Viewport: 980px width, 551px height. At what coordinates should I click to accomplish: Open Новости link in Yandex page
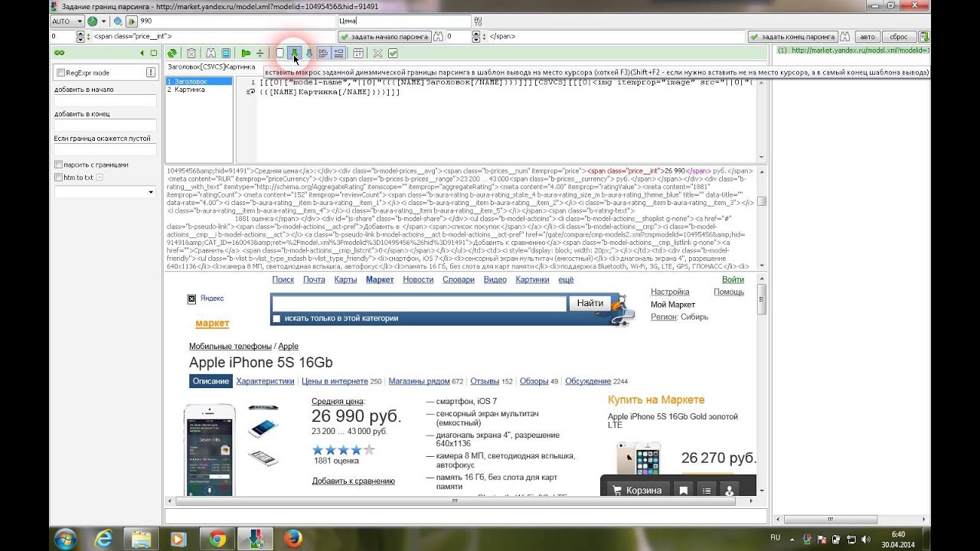(x=418, y=280)
